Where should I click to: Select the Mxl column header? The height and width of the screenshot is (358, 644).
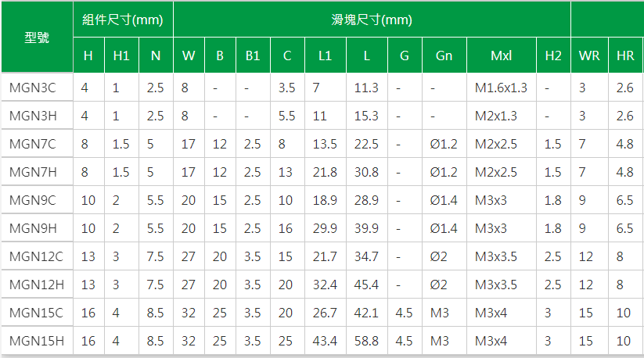point(502,55)
